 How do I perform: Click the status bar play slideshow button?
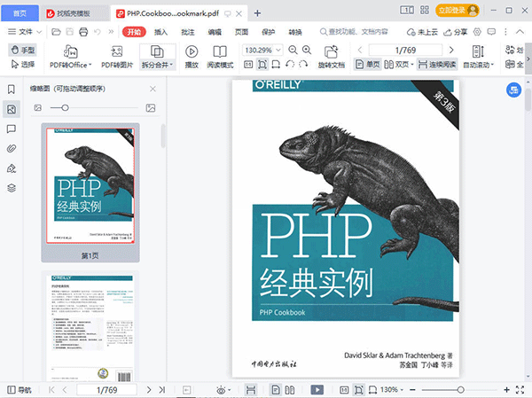tap(317, 389)
